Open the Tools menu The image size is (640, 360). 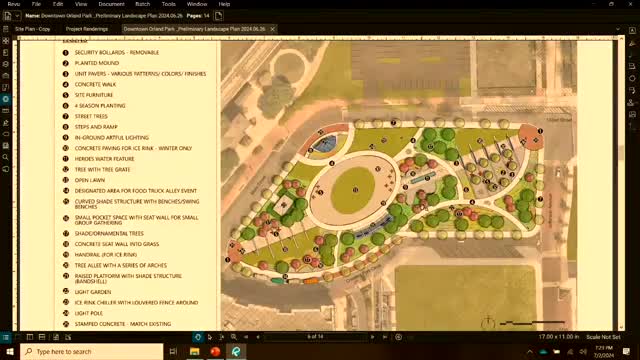click(x=169, y=4)
